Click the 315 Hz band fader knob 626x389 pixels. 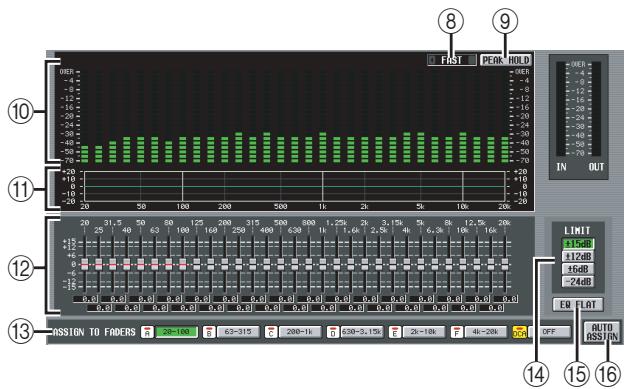point(252,264)
